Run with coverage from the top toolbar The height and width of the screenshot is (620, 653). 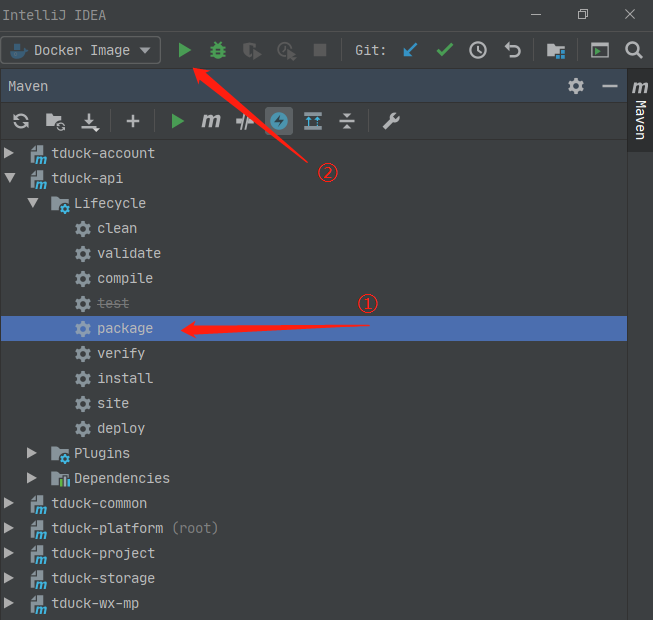pyautogui.click(x=252, y=51)
